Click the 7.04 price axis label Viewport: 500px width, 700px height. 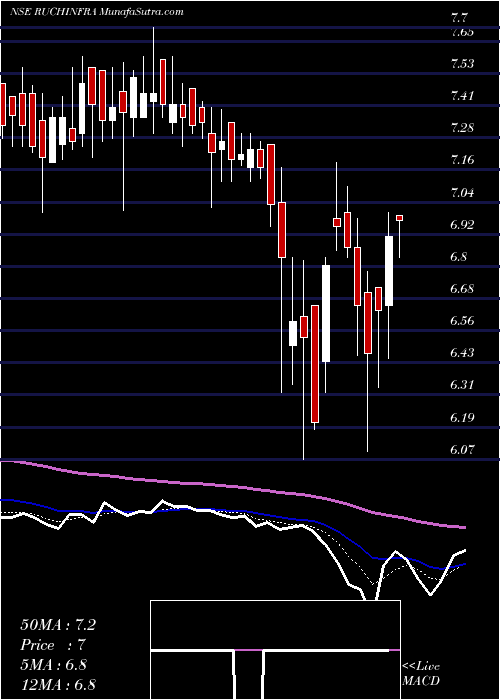tap(462, 192)
